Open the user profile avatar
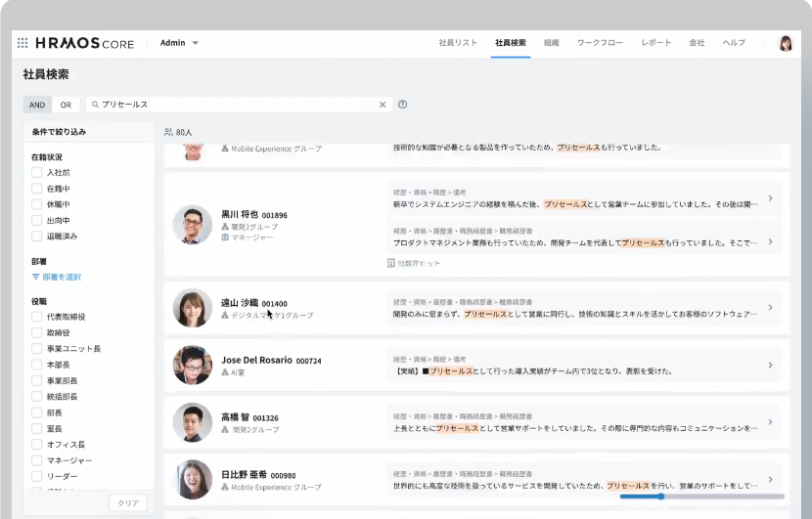The height and width of the screenshot is (519, 812). 785,43
